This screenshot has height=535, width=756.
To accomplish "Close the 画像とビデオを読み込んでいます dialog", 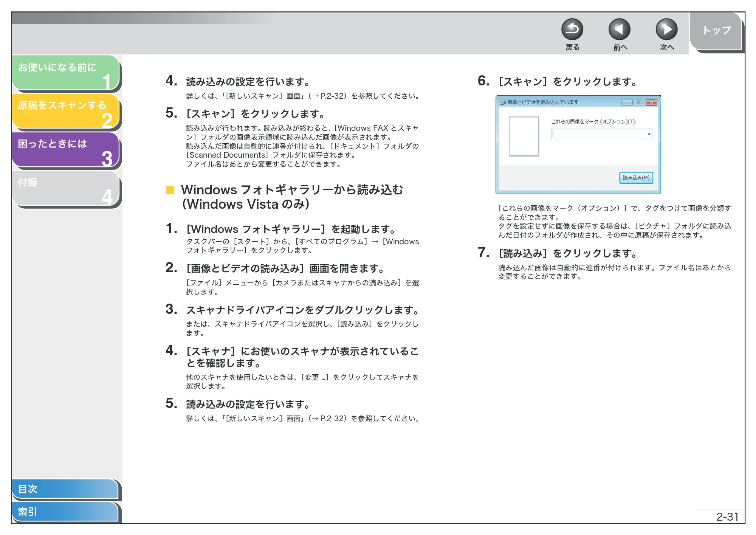I will tap(651, 102).
